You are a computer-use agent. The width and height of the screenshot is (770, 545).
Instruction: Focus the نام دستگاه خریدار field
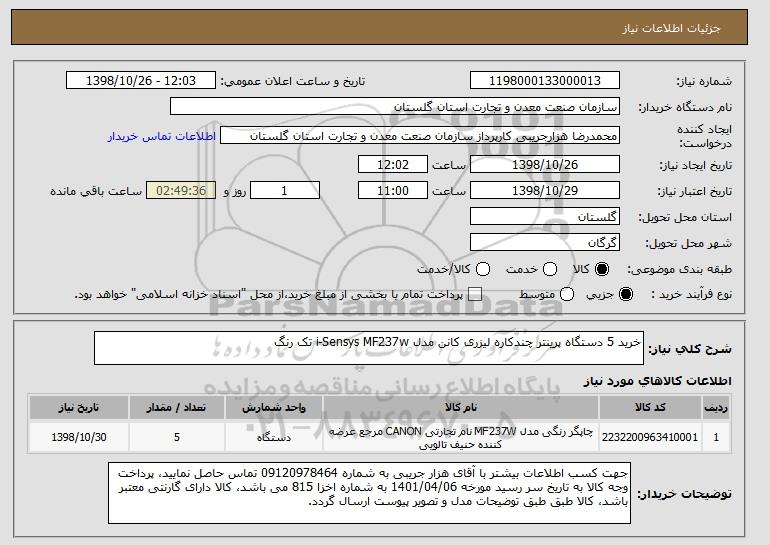tap(395, 107)
